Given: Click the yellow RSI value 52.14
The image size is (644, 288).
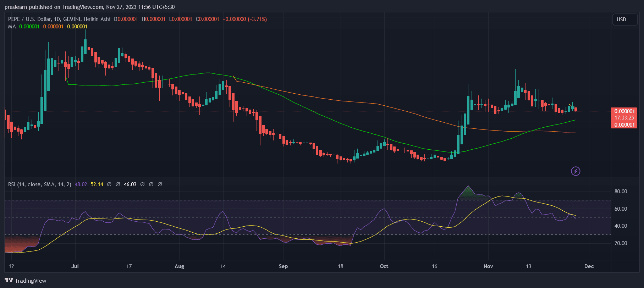Looking at the screenshot, I should tap(97, 184).
